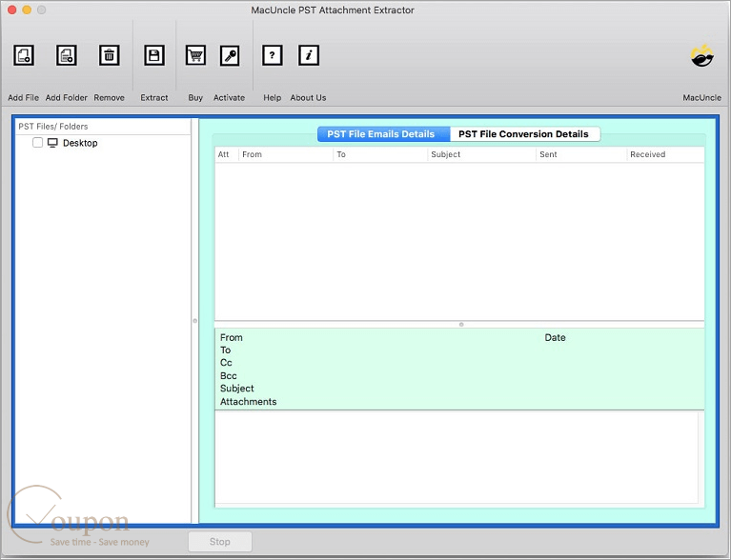Click the vertical splitter handle between panels

(x=194, y=321)
